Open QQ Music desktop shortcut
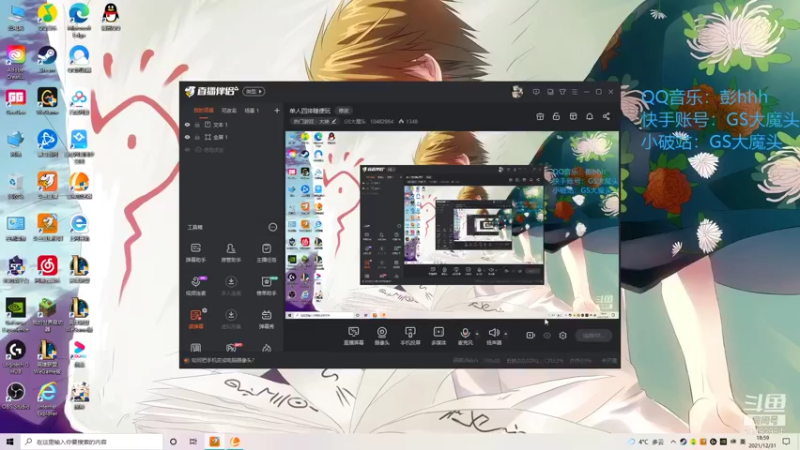 47,17
